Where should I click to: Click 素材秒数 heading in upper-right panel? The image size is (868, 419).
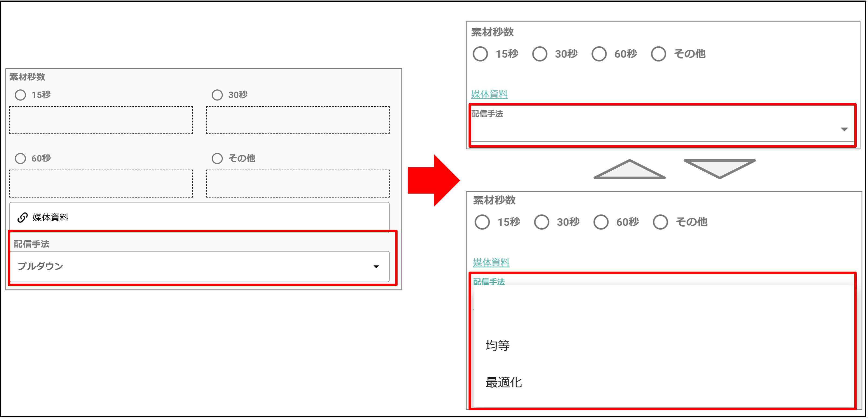[492, 32]
